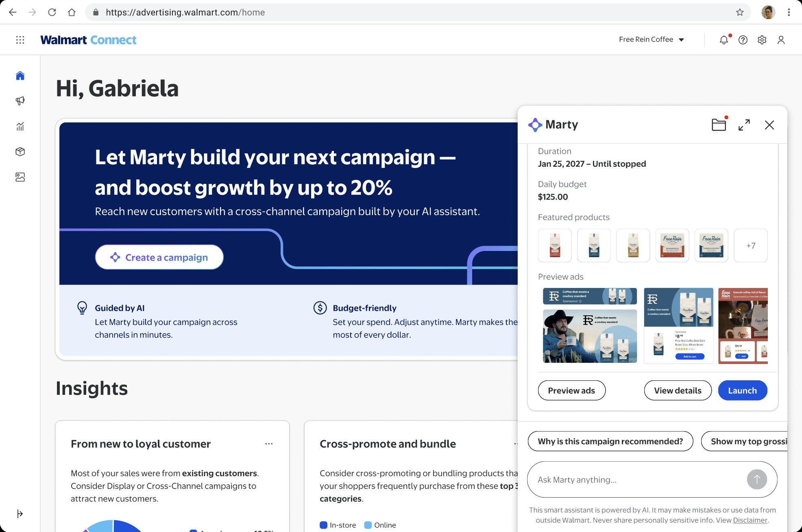Go back using browser back arrow
The image size is (802, 532).
(x=13, y=12)
